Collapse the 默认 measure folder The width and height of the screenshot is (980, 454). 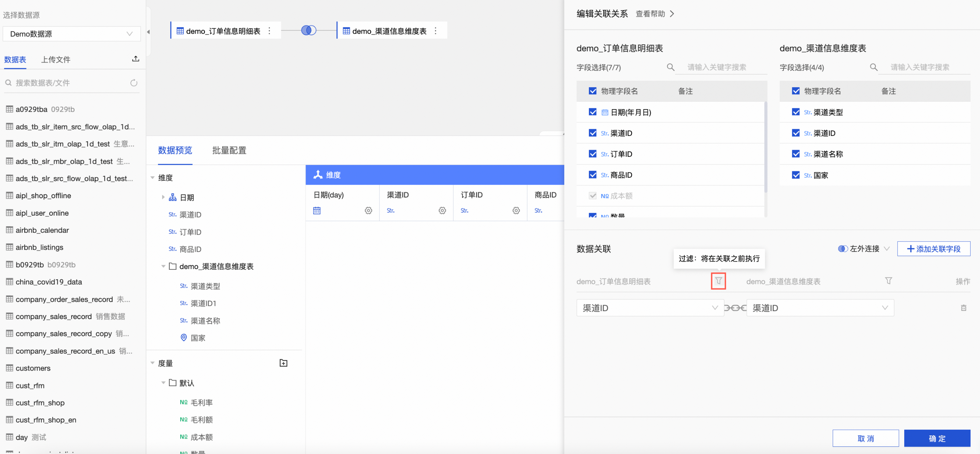tap(163, 382)
